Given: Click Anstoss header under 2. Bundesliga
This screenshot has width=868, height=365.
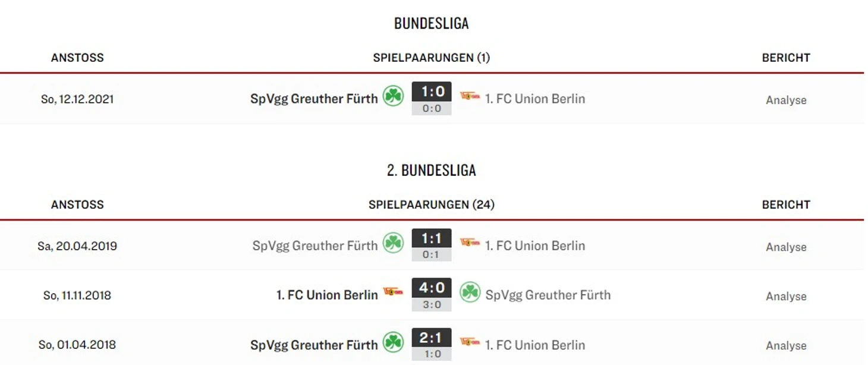Looking at the screenshot, I should [77, 204].
